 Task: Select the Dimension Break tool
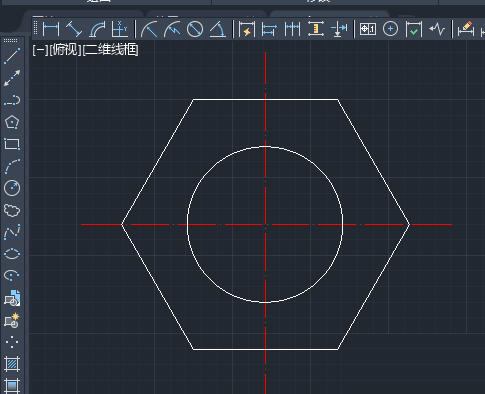click(339, 29)
